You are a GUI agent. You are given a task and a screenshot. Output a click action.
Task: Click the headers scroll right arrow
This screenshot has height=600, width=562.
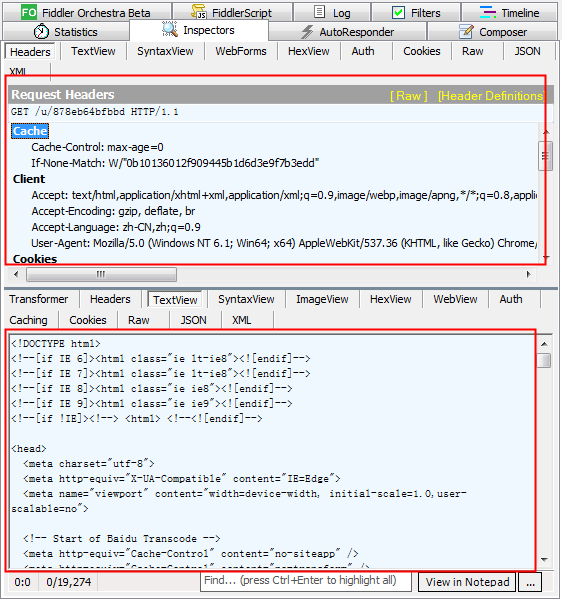(x=529, y=274)
